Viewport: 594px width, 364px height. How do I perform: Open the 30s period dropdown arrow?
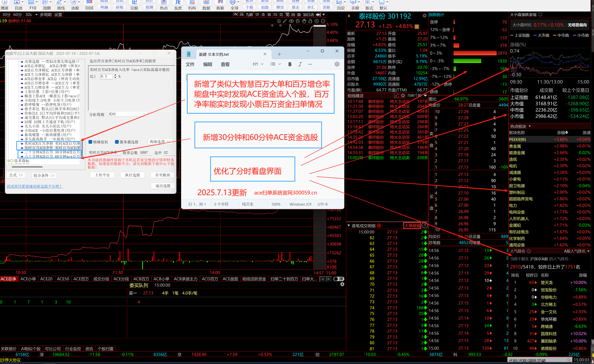[x=36, y=15]
